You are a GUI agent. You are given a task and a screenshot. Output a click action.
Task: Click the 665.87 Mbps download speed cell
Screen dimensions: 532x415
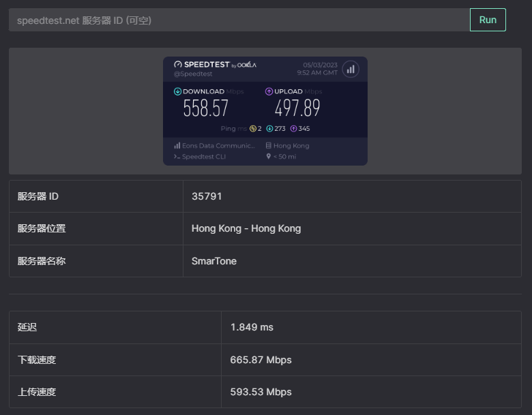[261, 360]
